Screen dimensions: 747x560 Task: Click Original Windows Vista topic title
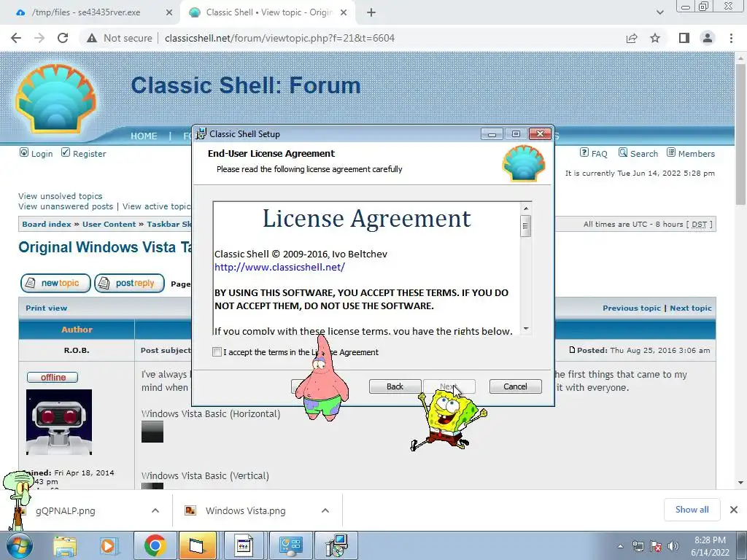(x=106, y=247)
